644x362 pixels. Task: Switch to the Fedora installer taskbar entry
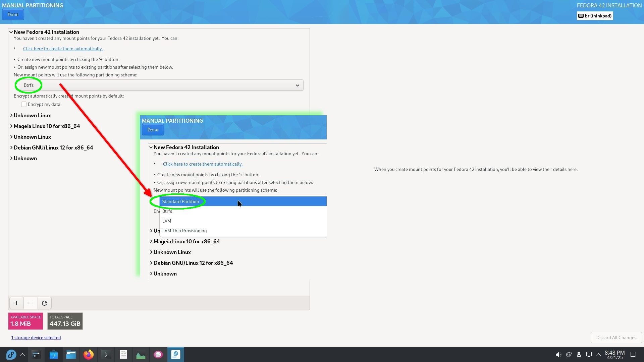point(176,355)
